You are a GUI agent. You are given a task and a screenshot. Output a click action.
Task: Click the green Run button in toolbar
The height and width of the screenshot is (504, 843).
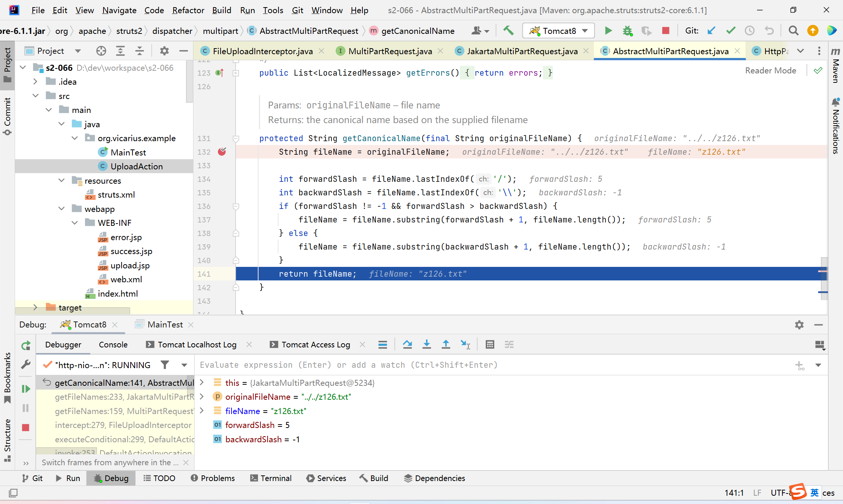point(608,30)
